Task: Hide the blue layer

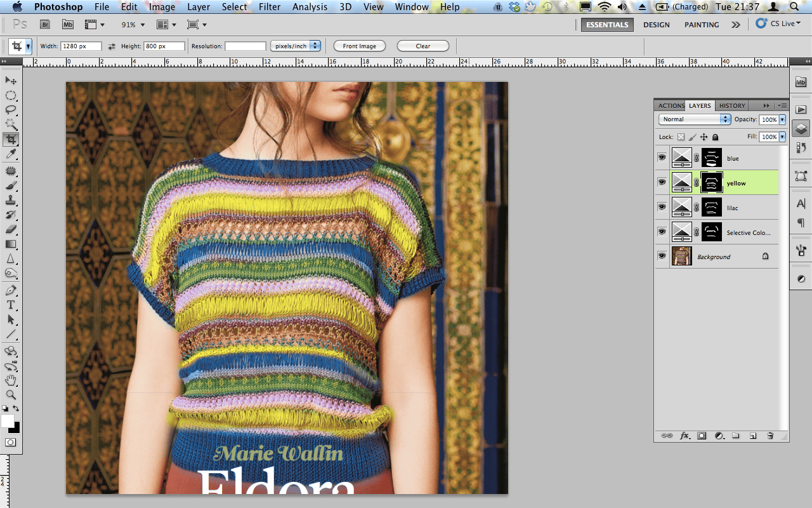Action: 662,157
